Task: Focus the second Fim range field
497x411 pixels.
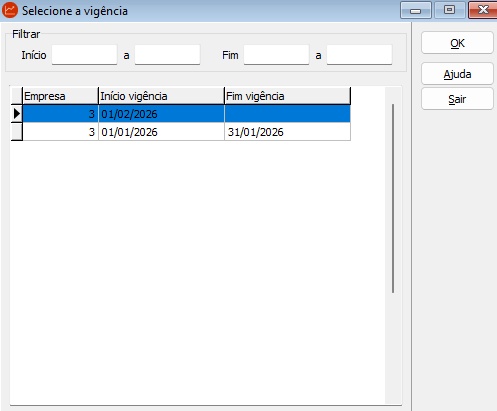Action: 359,55
